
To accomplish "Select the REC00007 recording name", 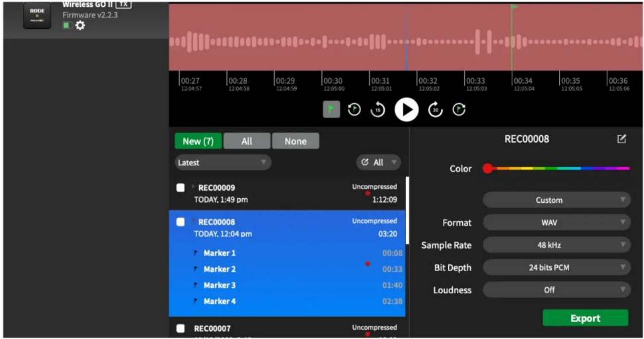I will [x=212, y=329].
